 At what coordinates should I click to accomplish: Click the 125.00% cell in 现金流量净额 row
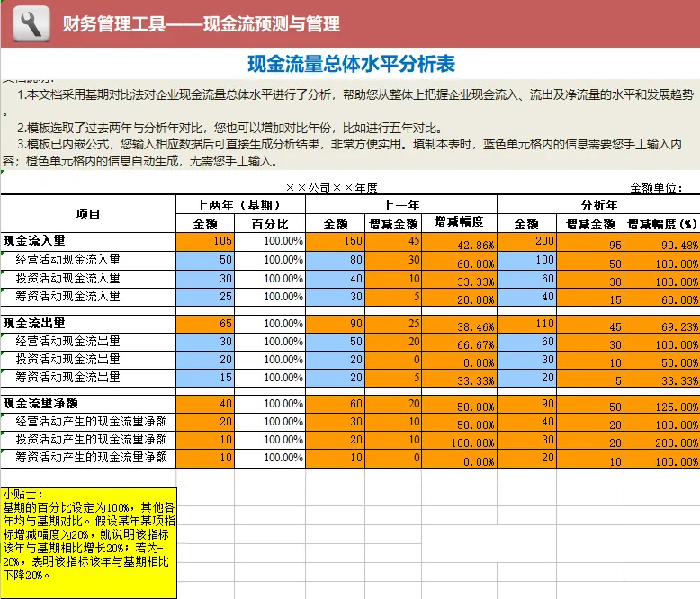click(662, 404)
